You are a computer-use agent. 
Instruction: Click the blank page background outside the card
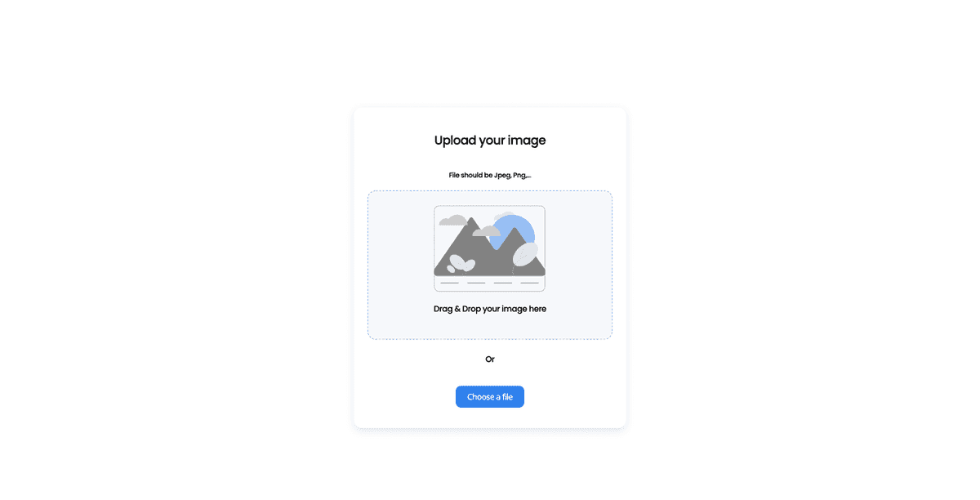tap(163, 245)
